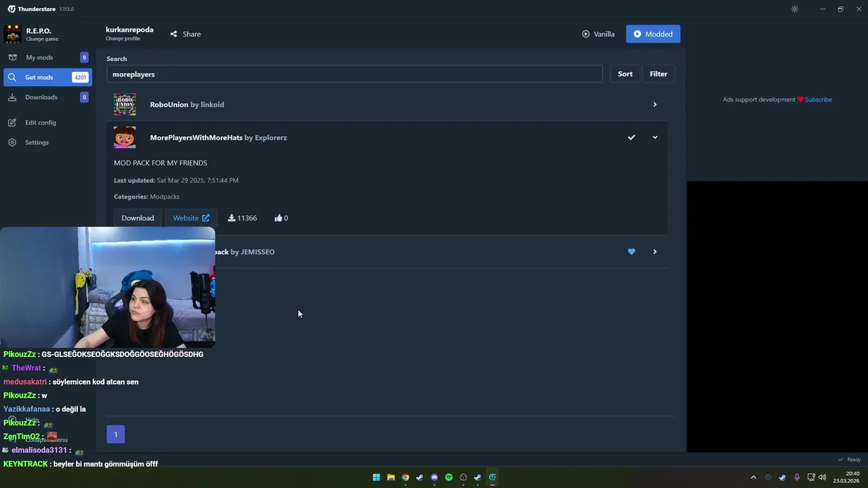
Task: Click the Modpacks category text
Action: pyautogui.click(x=165, y=197)
